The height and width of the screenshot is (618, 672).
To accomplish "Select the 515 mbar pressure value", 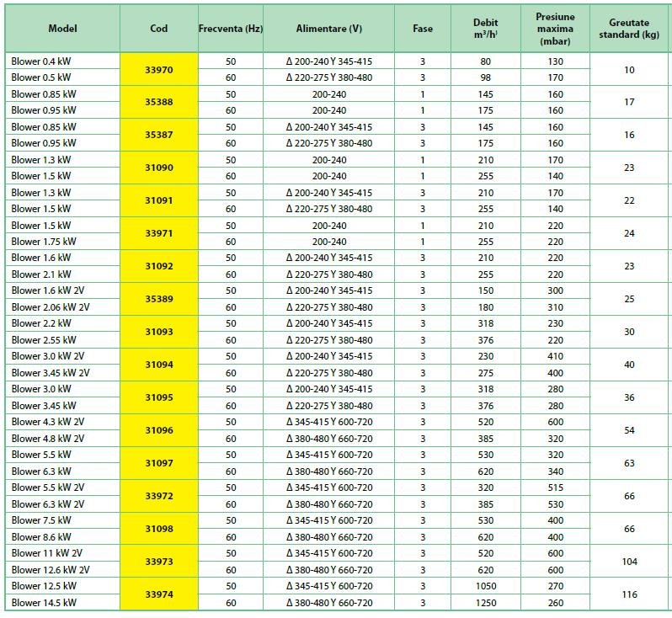I will [x=554, y=487].
